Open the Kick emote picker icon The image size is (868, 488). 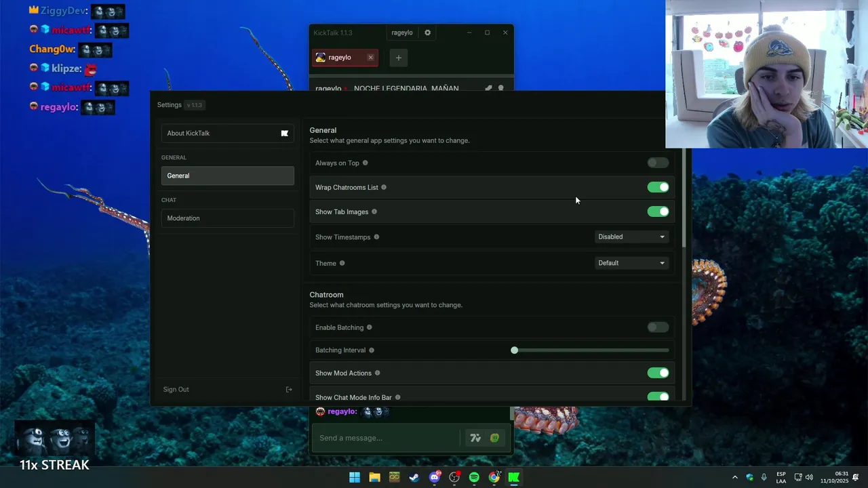pyautogui.click(x=495, y=438)
